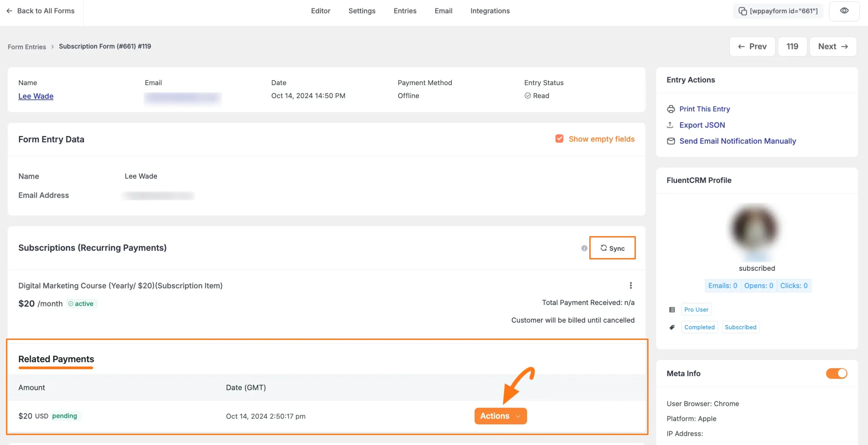Click the upload icon beside Export JSON
The height and width of the screenshot is (445, 868).
pyautogui.click(x=670, y=125)
